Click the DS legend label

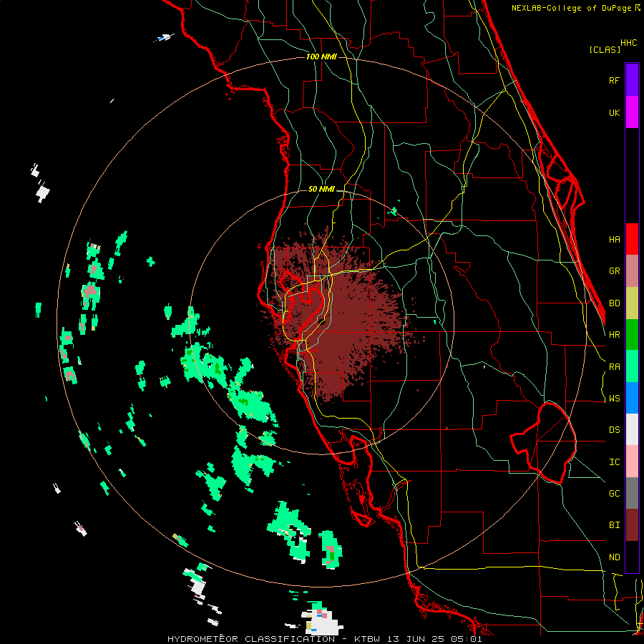coord(614,430)
